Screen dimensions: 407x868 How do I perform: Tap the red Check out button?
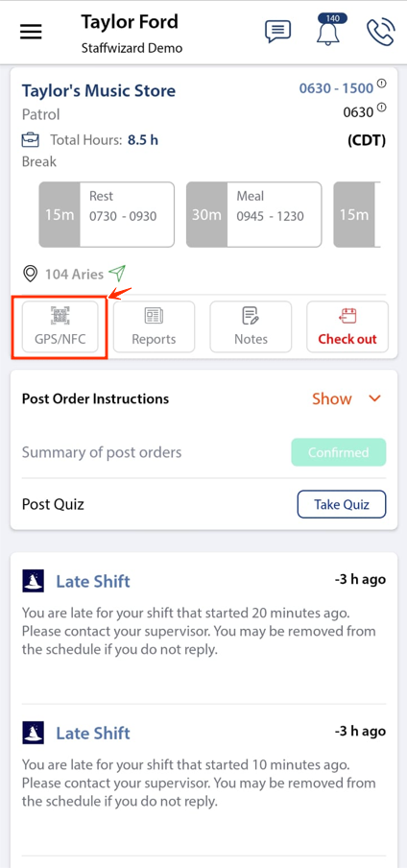coord(347,326)
